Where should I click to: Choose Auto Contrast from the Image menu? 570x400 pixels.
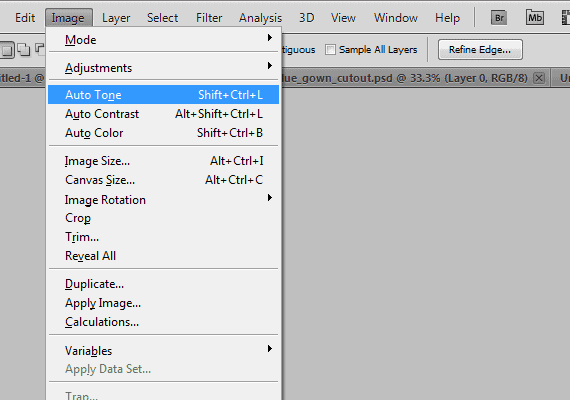(164, 114)
